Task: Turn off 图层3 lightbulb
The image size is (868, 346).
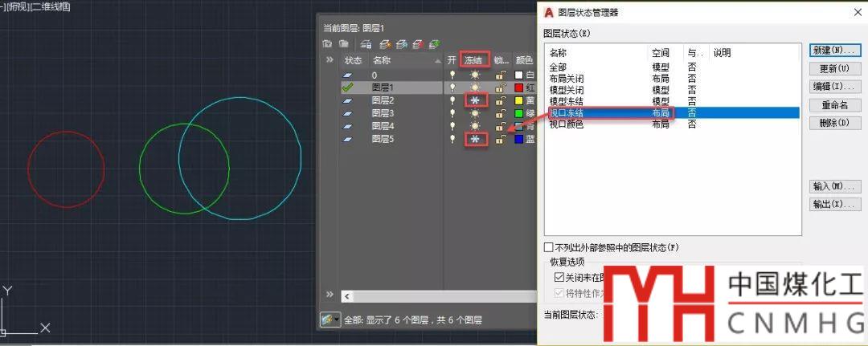Action: pos(452,112)
